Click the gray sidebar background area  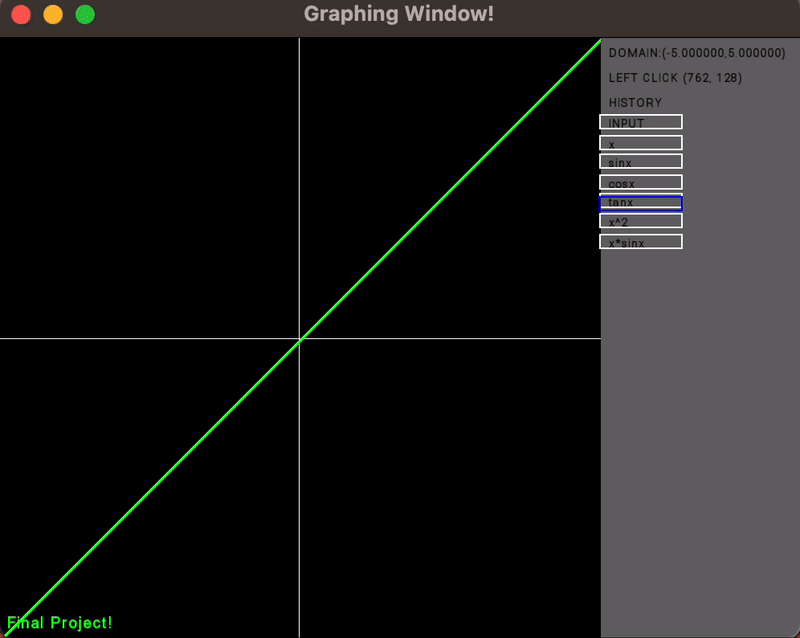(700, 400)
